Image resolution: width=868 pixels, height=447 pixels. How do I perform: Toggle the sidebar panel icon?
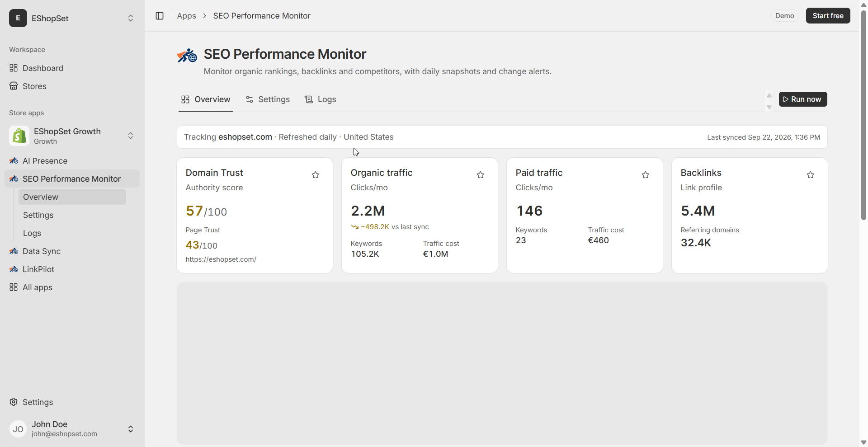[x=160, y=16]
